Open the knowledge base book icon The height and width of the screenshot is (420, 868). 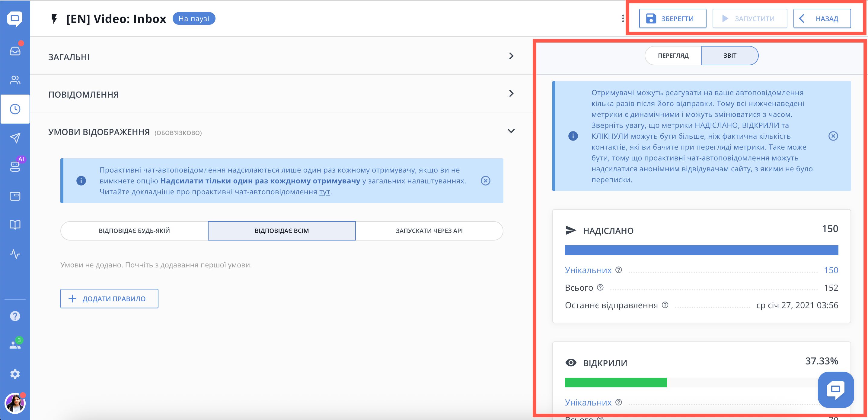pyautogui.click(x=15, y=225)
